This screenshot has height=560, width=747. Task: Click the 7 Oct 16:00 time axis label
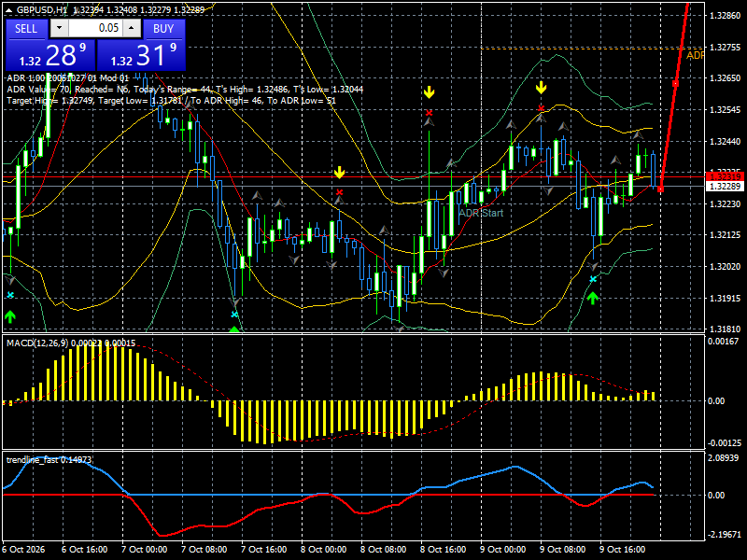(x=264, y=550)
